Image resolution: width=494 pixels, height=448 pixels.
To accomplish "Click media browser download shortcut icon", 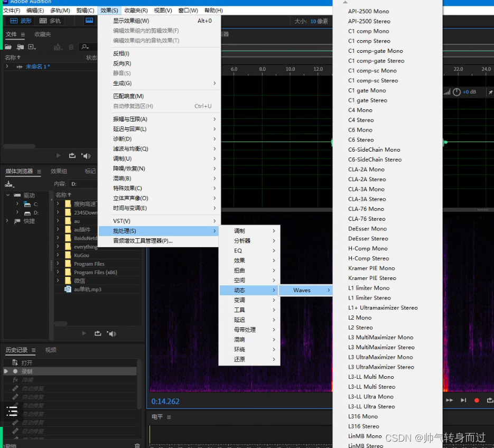I will 9,184.
